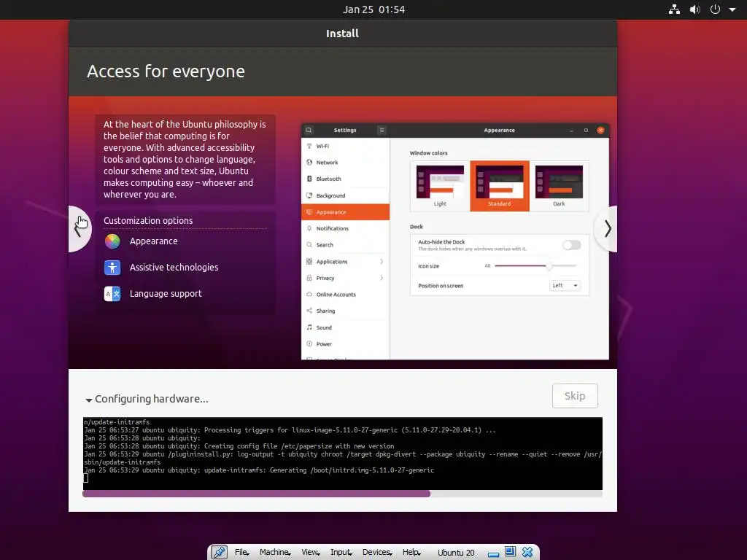The width and height of the screenshot is (747, 560).
Task: Click the orange close button in Settings image
Action: pos(601,130)
